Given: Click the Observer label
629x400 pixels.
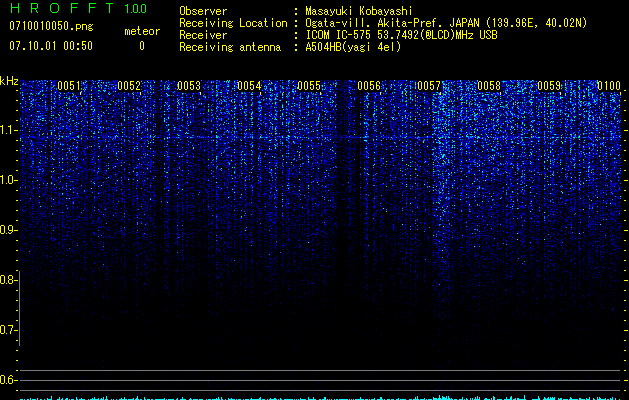Looking at the screenshot, I should [203, 11].
